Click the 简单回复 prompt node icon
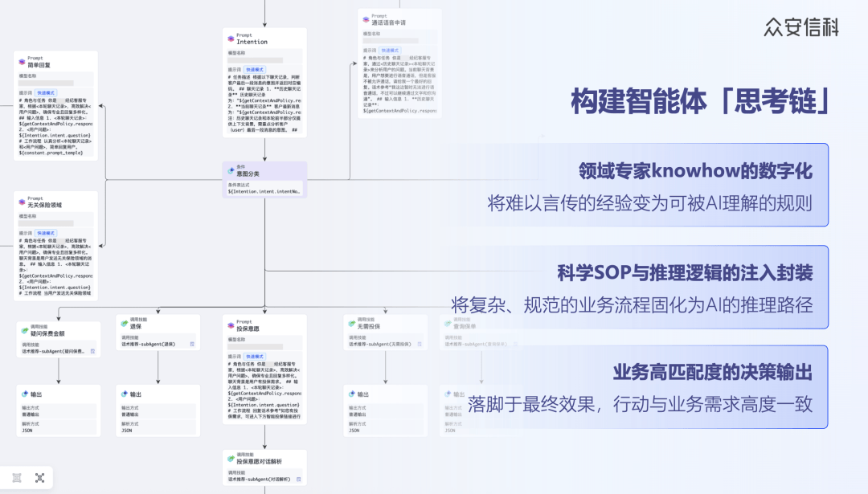 click(x=22, y=61)
